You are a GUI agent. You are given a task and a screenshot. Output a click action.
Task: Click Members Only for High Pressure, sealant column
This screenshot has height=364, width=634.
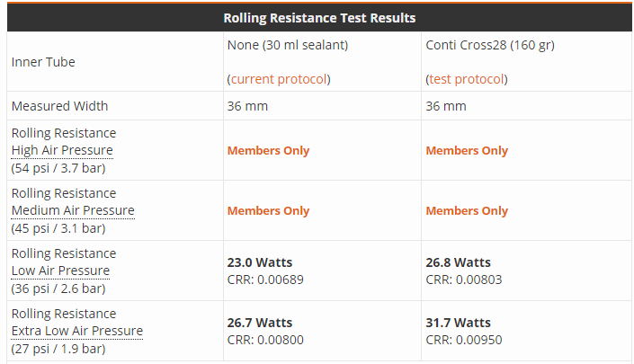pos(268,151)
